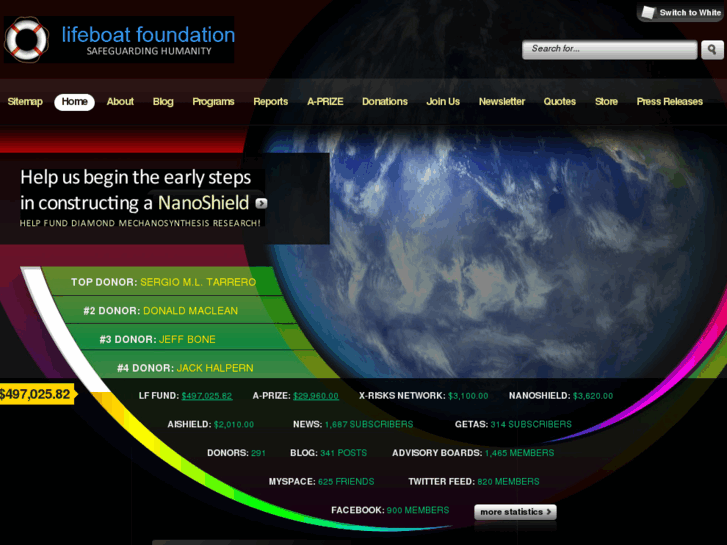Open the A-PRIZE menu item

coord(325,102)
